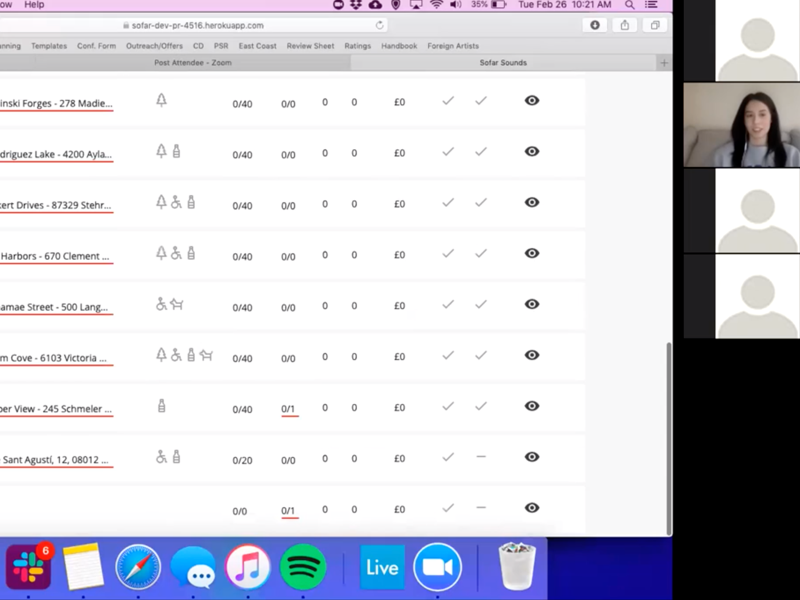Open Harbors - 670 Clement link

tap(56, 257)
